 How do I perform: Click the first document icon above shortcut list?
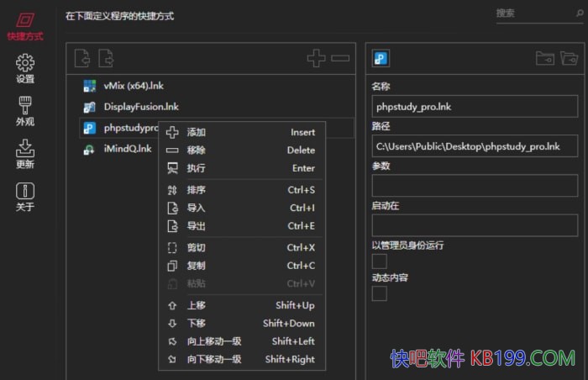[x=81, y=58]
